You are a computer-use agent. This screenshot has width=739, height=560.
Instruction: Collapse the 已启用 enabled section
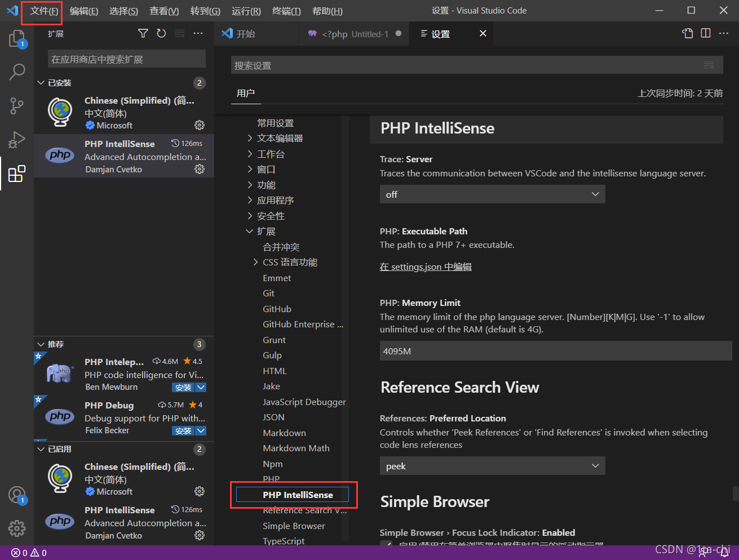41,449
